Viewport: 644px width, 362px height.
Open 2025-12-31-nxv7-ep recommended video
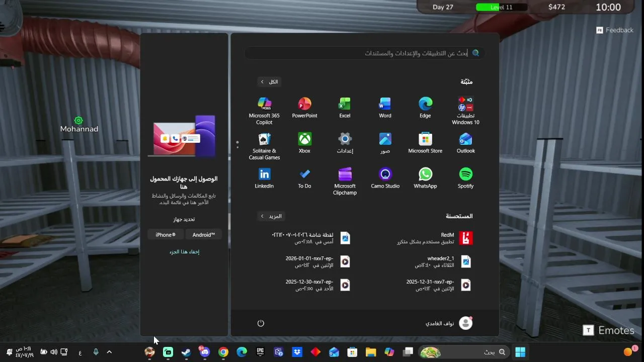pos(439,285)
